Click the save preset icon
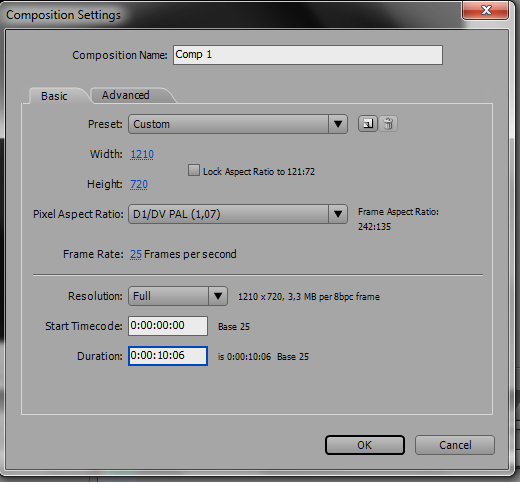The width and height of the screenshot is (522, 484). [367, 124]
